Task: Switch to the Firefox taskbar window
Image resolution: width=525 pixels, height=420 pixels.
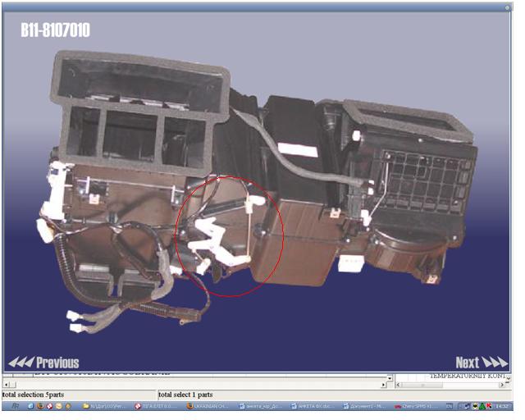Action: point(208,406)
